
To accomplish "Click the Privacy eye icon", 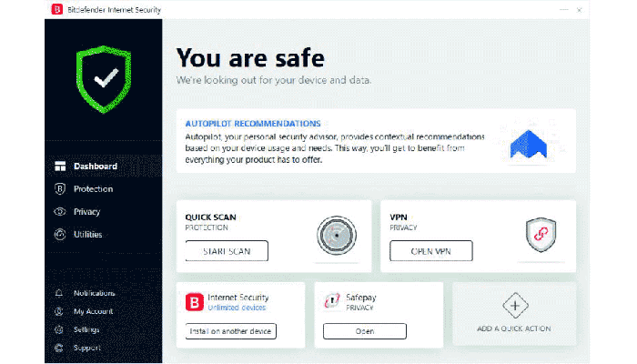I will tap(60, 212).
